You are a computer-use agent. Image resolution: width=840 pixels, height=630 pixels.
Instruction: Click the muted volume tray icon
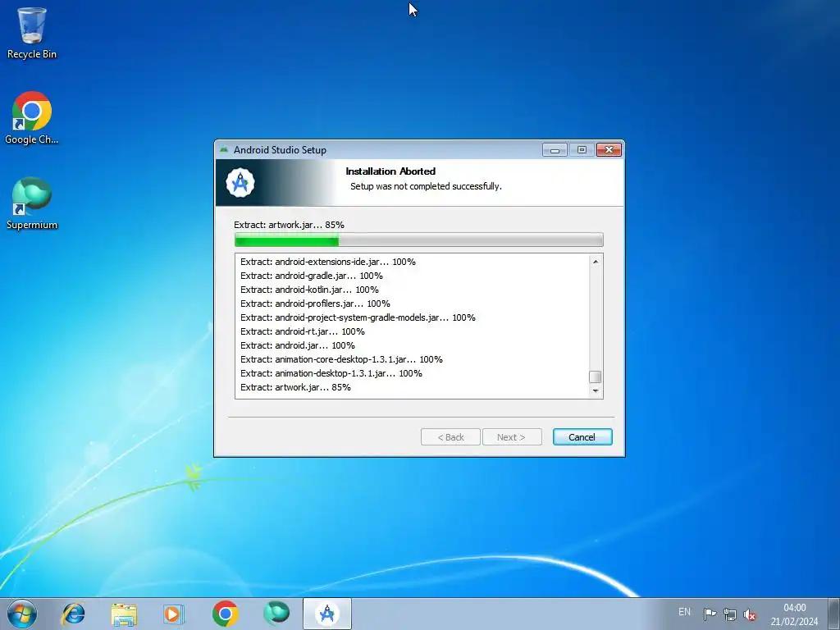(x=750, y=614)
